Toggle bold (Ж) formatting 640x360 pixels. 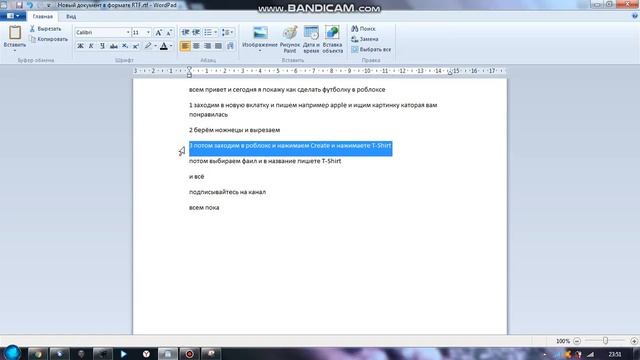pos(80,46)
